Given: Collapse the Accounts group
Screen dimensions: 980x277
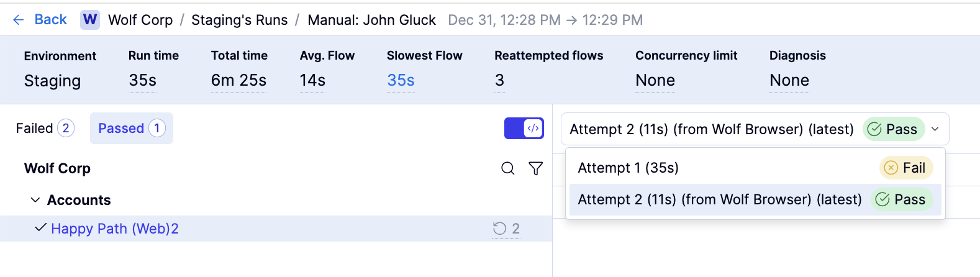Looking at the screenshot, I should [35, 200].
